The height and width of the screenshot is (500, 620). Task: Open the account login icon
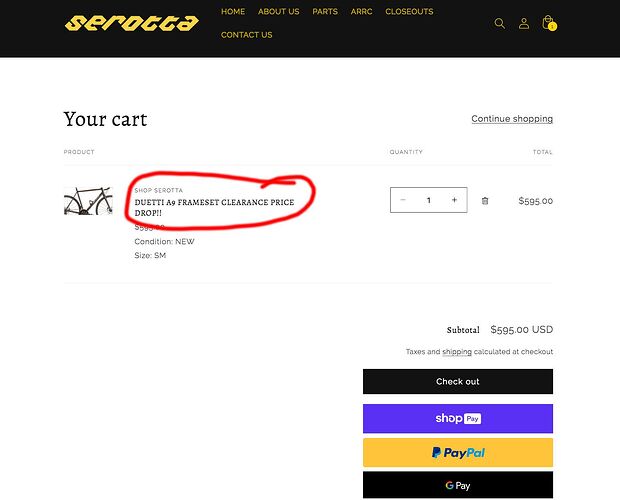click(x=523, y=23)
